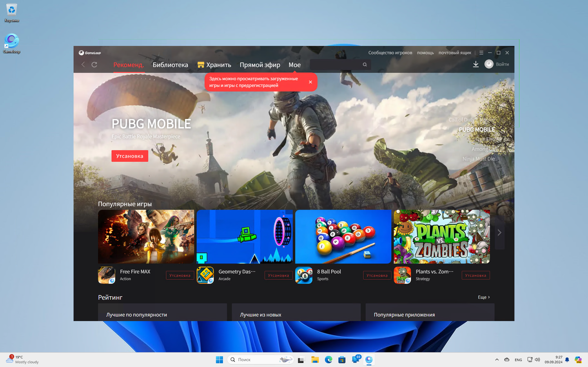
Task: Click the Plants vs. Zombies app icon
Action: point(402,275)
